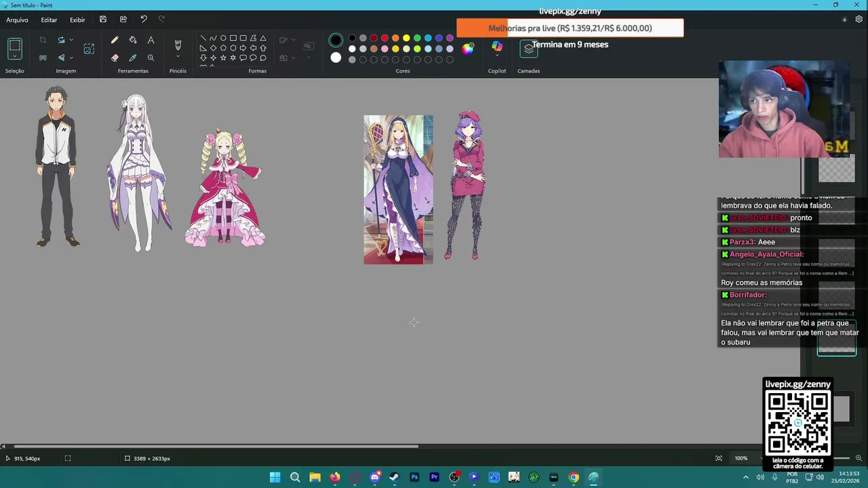
Task: Open the background removal tool
Action: (x=43, y=58)
